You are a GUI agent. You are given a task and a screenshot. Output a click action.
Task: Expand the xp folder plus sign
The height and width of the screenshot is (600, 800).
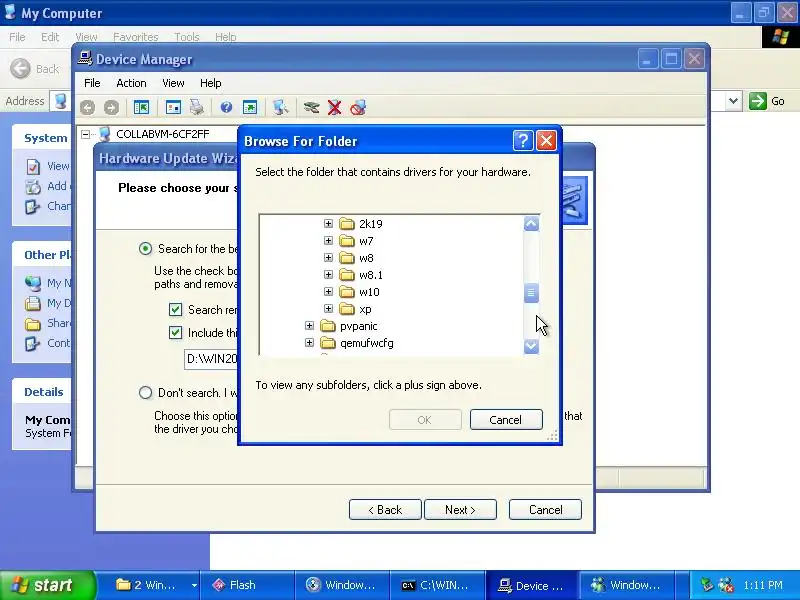(328, 309)
